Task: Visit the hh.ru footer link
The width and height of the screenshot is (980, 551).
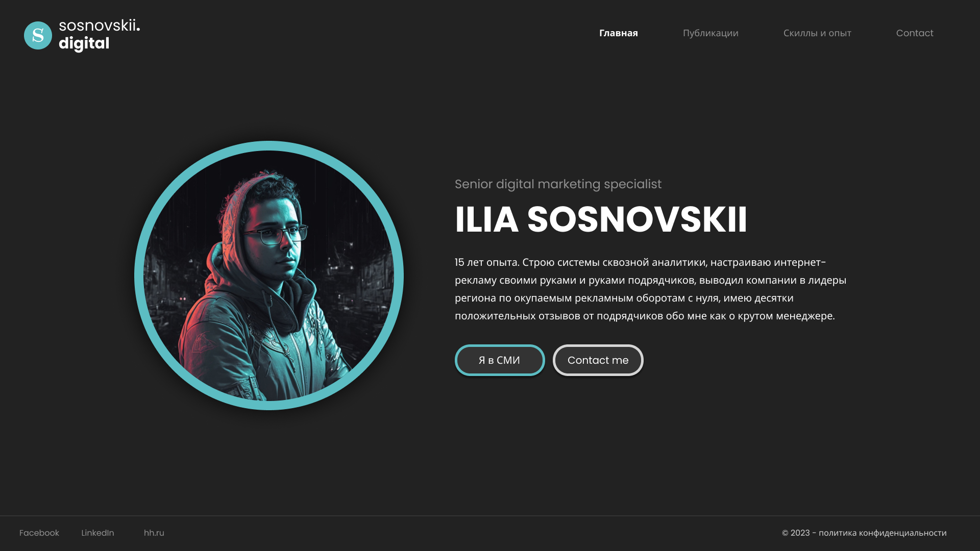Action: coord(154,533)
